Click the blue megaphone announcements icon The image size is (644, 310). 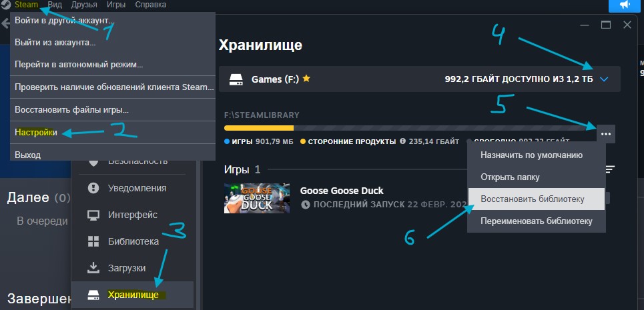tap(624, 5)
